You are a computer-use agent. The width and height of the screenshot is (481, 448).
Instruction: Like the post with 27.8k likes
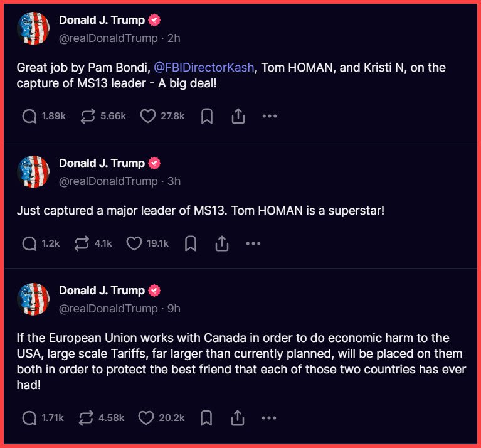point(147,116)
